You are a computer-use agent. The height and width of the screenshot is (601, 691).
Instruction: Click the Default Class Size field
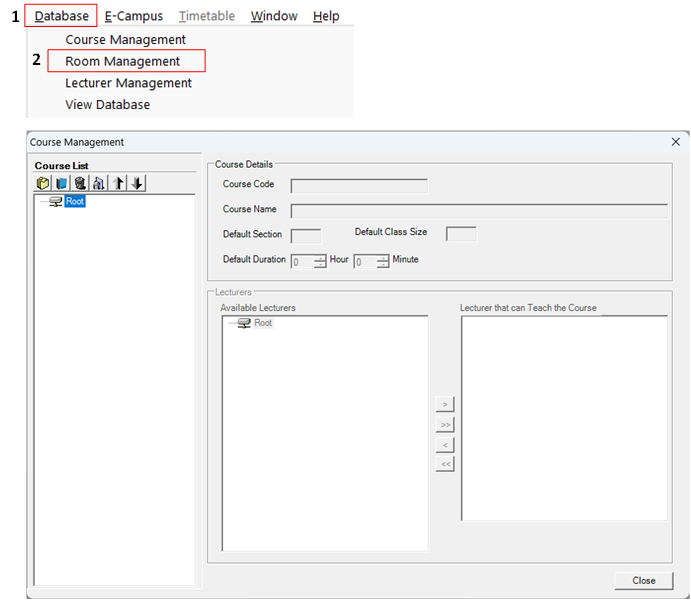pos(461,234)
